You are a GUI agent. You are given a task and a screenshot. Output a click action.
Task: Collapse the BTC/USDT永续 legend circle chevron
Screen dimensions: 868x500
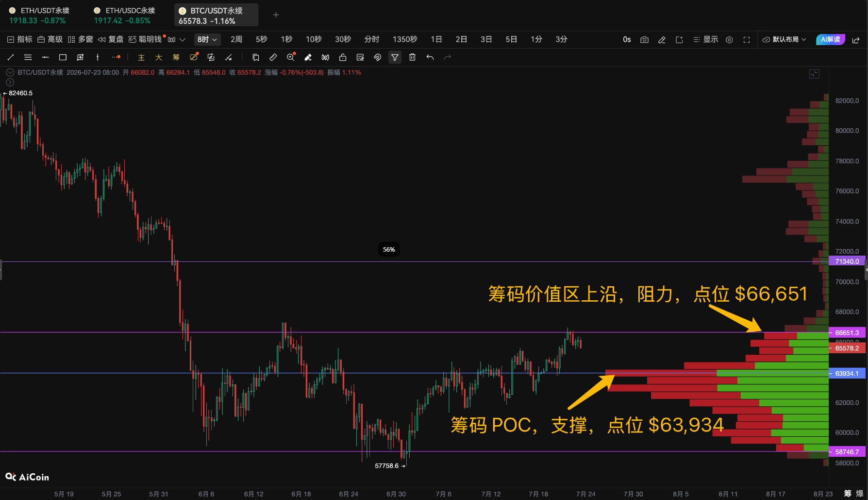pyautogui.click(x=10, y=72)
